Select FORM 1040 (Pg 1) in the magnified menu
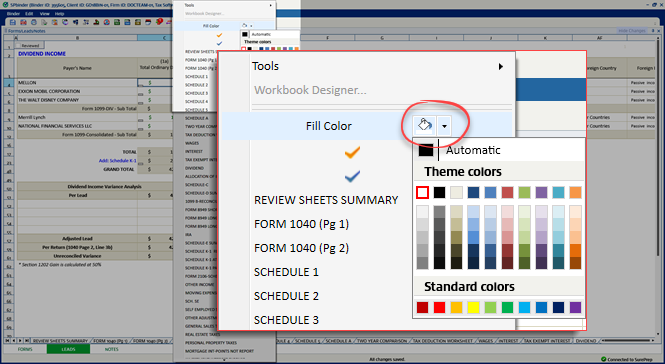This screenshot has height=364, width=665. point(301,224)
